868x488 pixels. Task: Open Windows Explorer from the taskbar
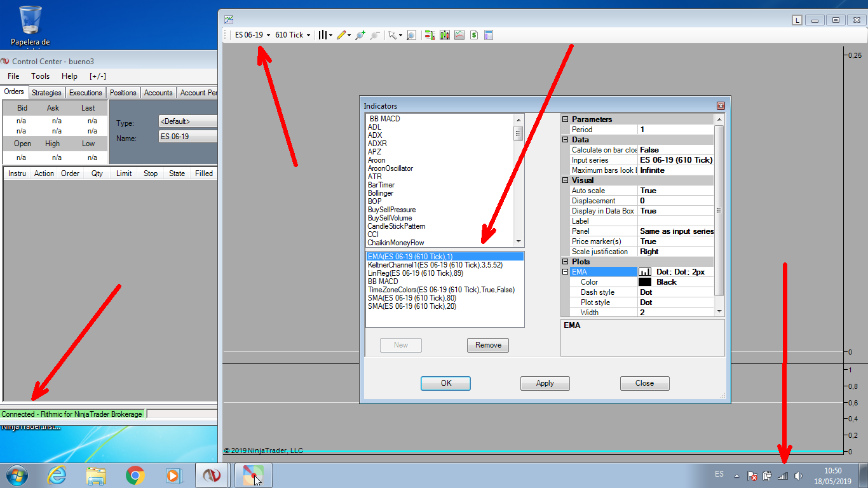96,475
